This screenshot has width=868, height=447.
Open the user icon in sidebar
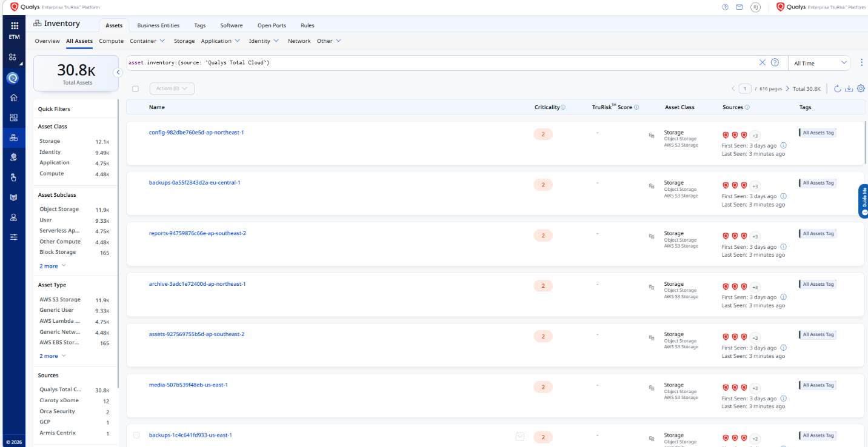tap(13, 217)
